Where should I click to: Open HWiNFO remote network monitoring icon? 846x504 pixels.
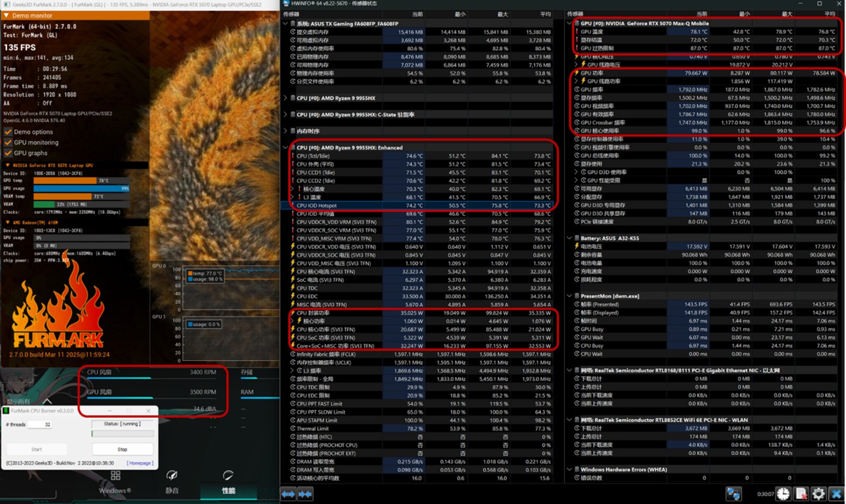tap(734, 494)
